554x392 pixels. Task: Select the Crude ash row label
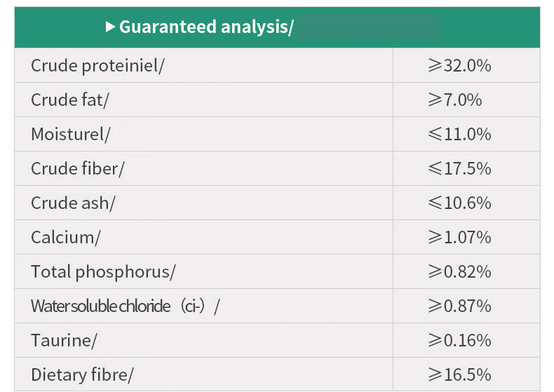(x=73, y=203)
